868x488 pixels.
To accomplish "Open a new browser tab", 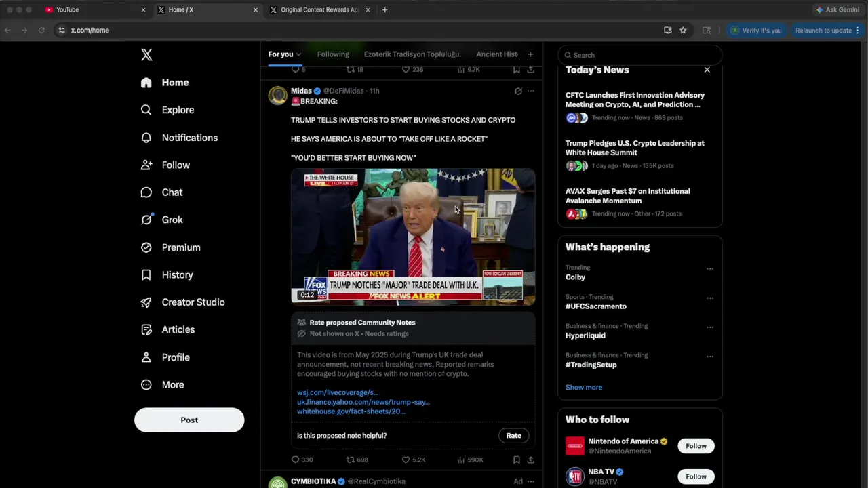I will coord(384,9).
